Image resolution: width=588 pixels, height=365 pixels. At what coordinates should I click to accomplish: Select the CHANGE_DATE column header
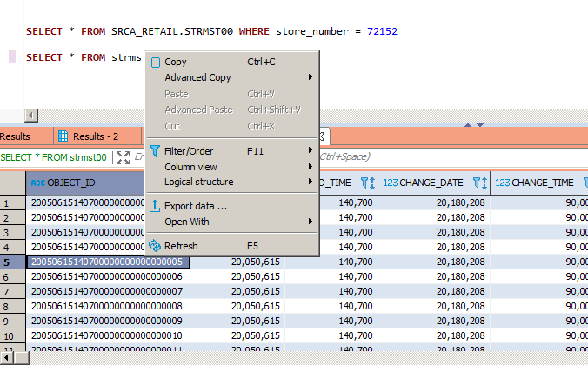tap(434, 182)
